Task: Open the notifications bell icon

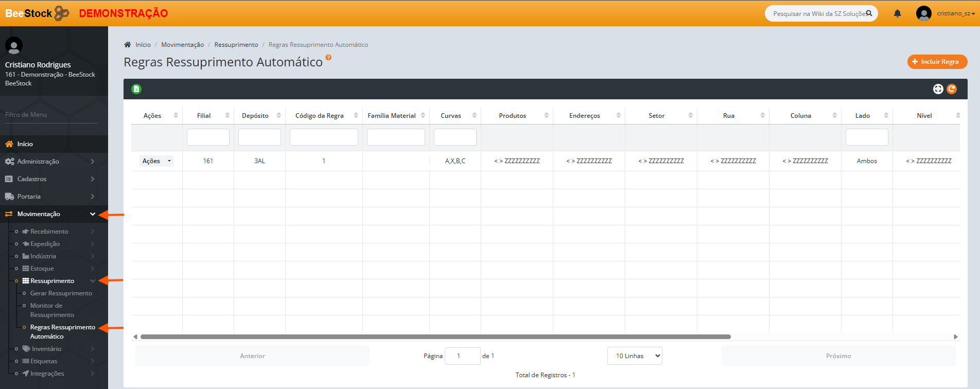Action: tap(897, 14)
